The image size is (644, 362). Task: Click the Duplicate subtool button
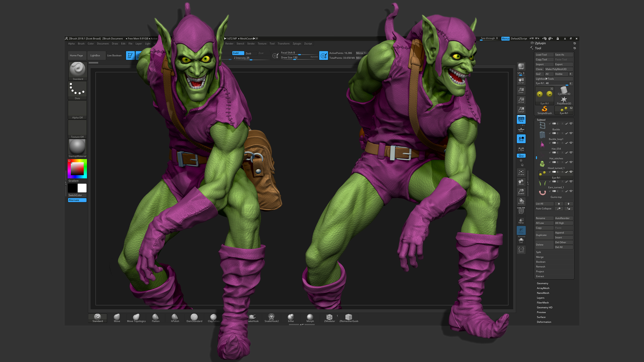pyautogui.click(x=544, y=235)
